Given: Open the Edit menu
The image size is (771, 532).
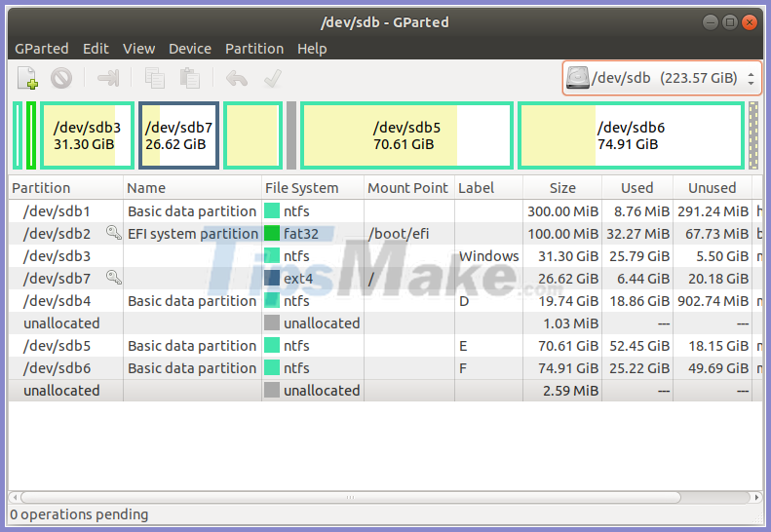Looking at the screenshot, I should tap(96, 49).
